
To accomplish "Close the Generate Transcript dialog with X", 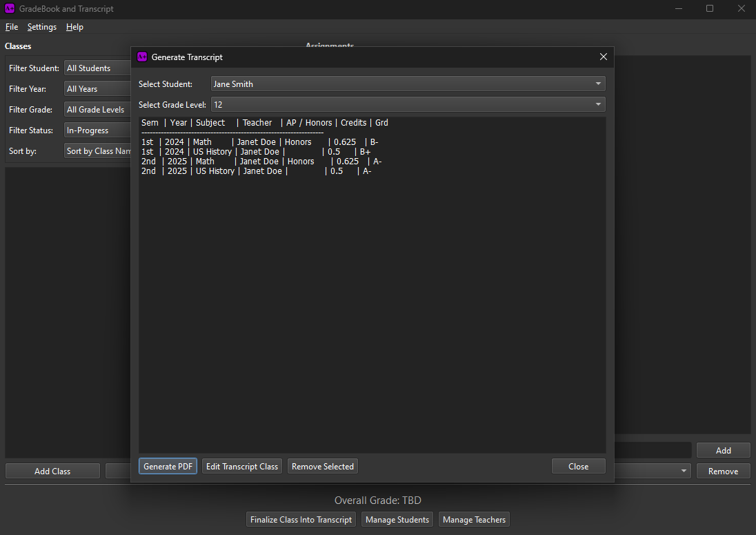I will pos(603,57).
